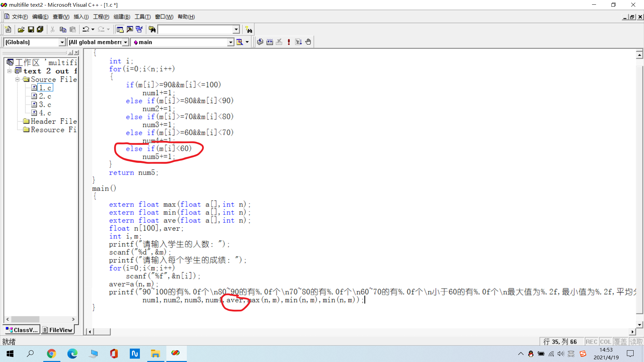Open the 编辑(E) menu
This screenshot has height=362, width=644.
(40, 17)
